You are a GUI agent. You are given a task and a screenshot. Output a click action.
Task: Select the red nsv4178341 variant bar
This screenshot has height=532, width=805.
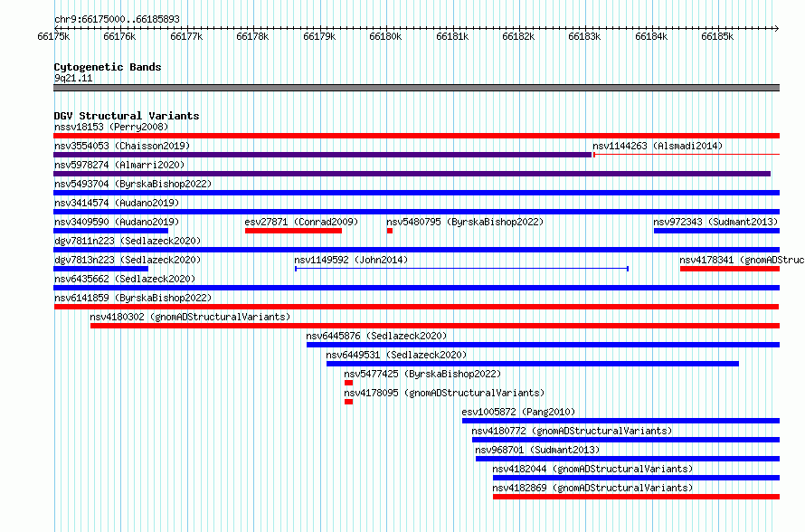tap(730, 269)
